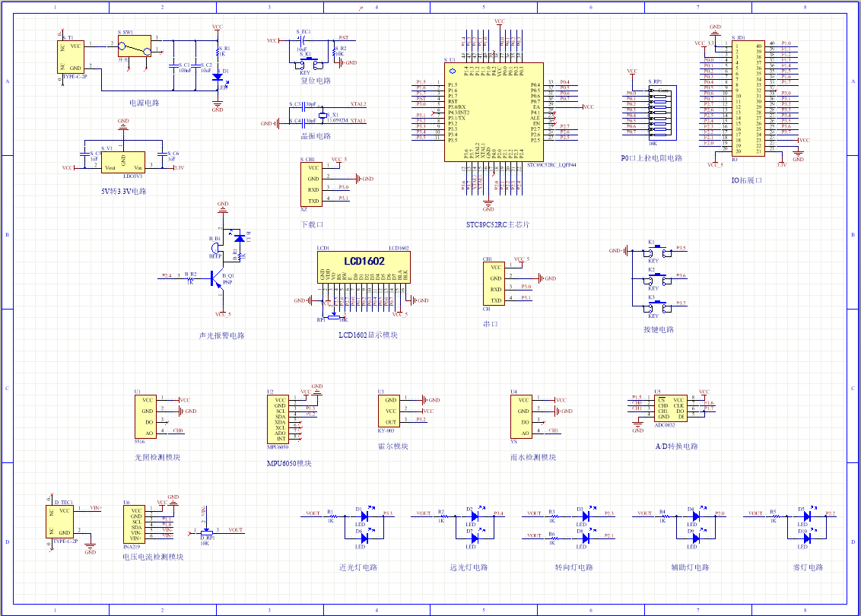Click the 雾灯电路 label
This screenshot has width=861, height=616.
tap(808, 567)
